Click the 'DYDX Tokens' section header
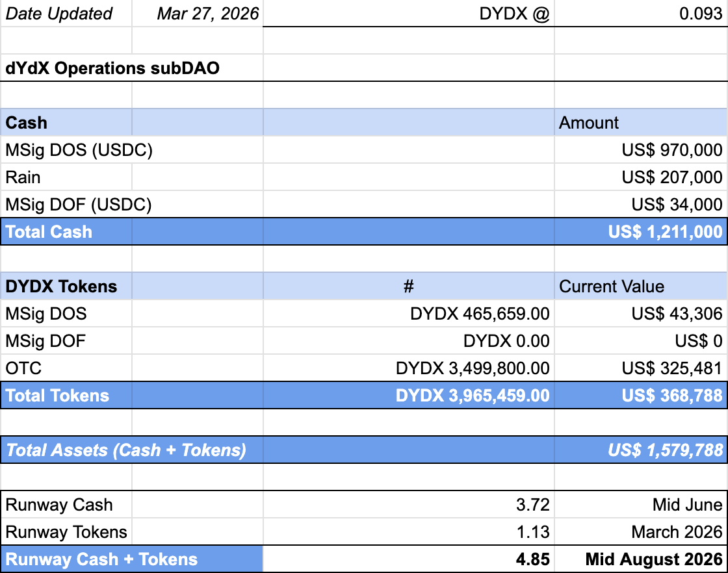The height and width of the screenshot is (573, 728). (x=66, y=286)
